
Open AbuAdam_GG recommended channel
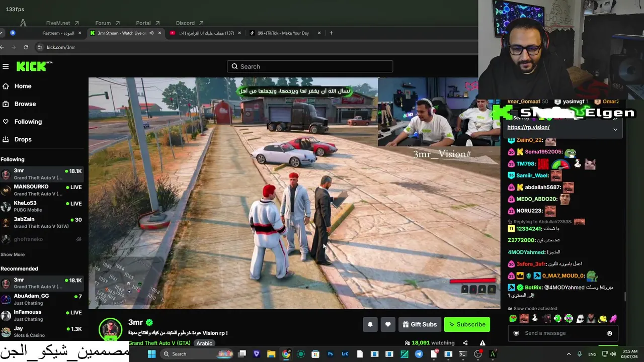click(x=42, y=299)
